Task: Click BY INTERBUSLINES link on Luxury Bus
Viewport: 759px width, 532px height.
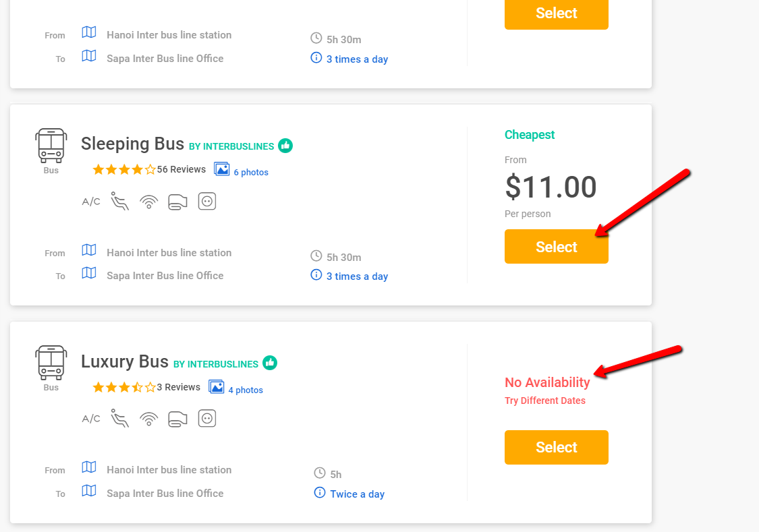Action: click(216, 364)
